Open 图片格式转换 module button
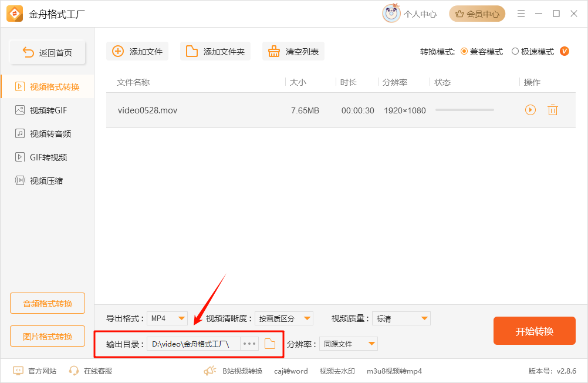588x383 pixels. (x=48, y=336)
